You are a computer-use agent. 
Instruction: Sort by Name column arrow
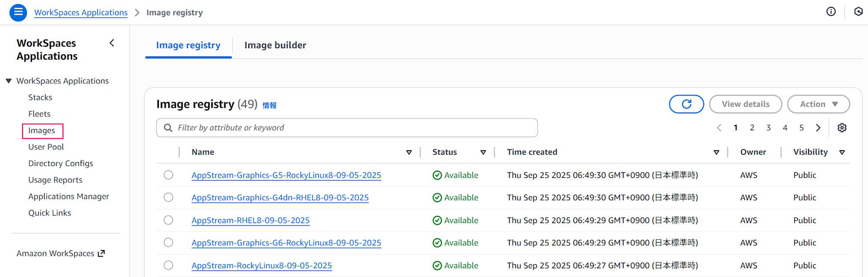(409, 152)
